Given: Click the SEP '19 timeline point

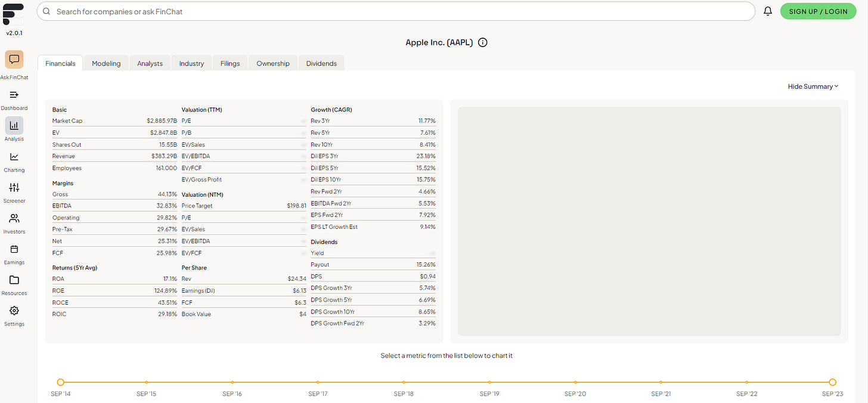Looking at the screenshot, I should [x=489, y=382].
